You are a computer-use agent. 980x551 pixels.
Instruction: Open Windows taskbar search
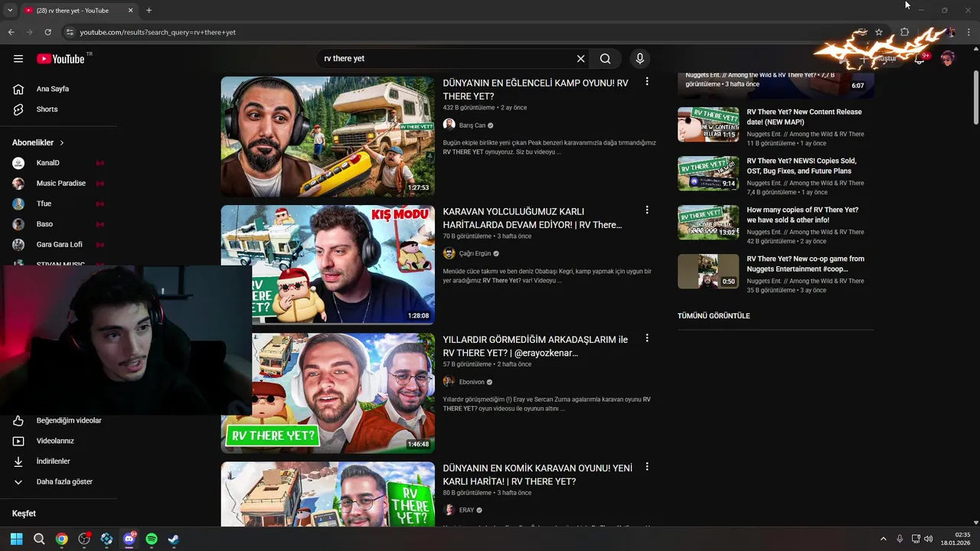click(39, 539)
